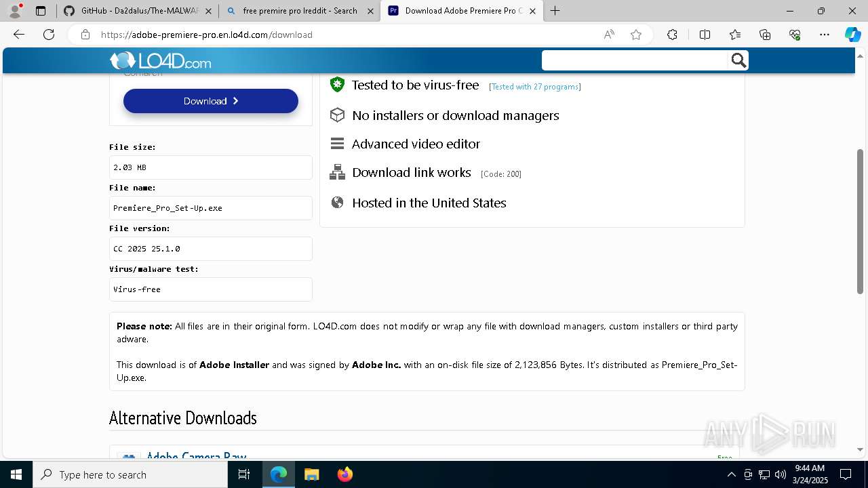Select the Premiere_Pro_Set-Up.exe file name text
This screenshot has height=488, width=868.
tap(167, 208)
